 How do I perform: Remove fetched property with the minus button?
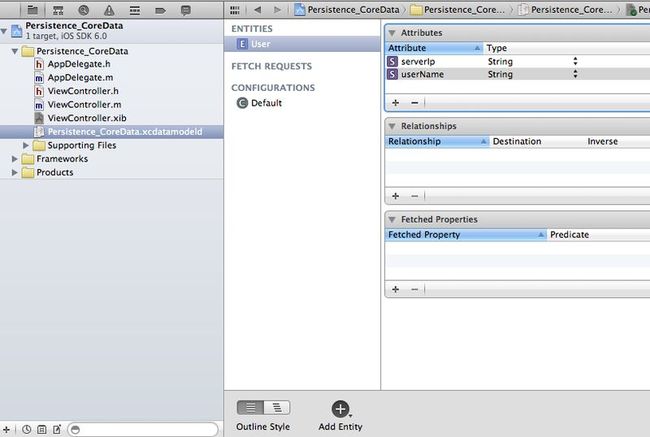point(415,289)
